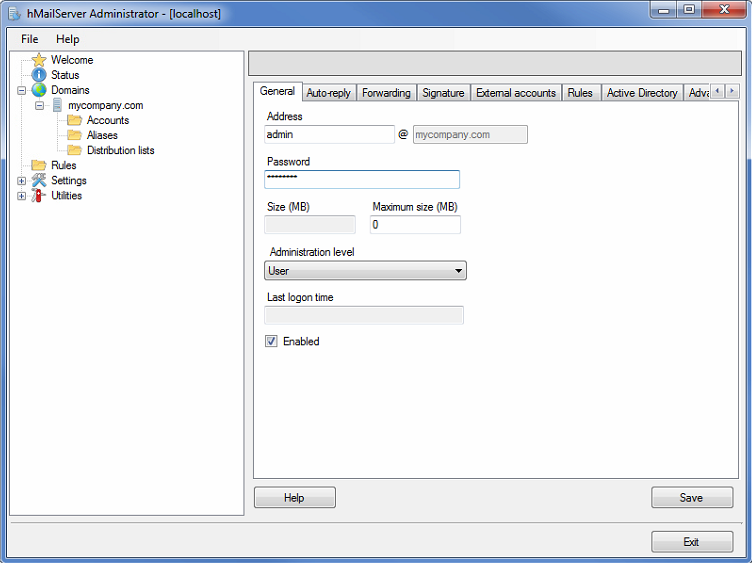Expand the Settings tree node
Viewport: 752px width, 563px height.
click(x=22, y=181)
